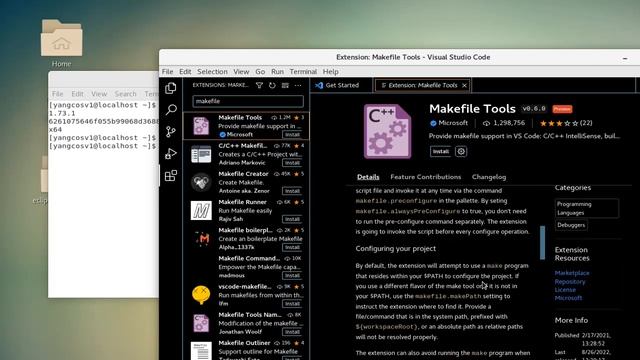Switch to the Details tab
Viewport: 640px width, 360px height.
(368, 177)
